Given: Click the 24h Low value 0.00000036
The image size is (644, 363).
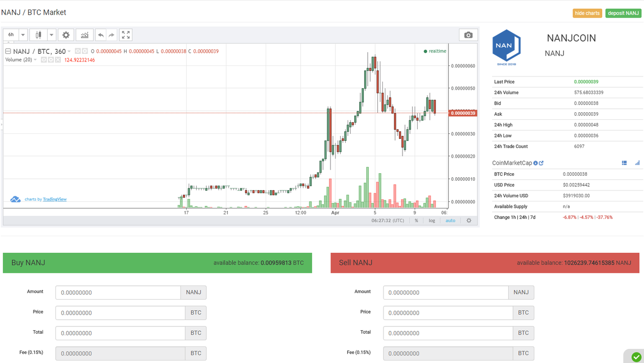Looking at the screenshot, I should point(586,136).
